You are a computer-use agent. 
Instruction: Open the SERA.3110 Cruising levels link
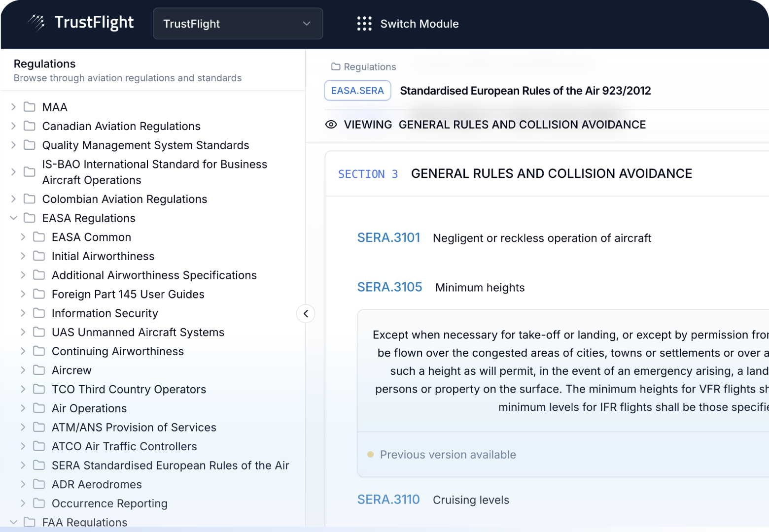coord(388,499)
